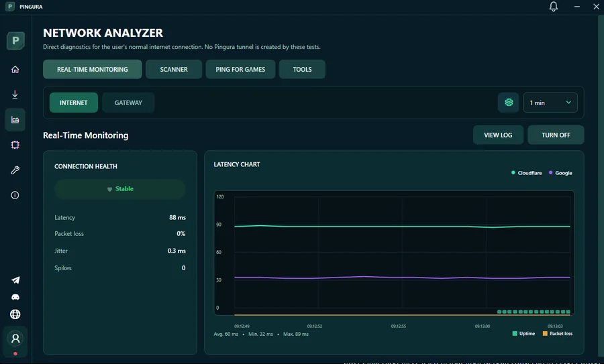604x364 pixels.
Task: Open the globe website icon
Action: pos(15,314)
